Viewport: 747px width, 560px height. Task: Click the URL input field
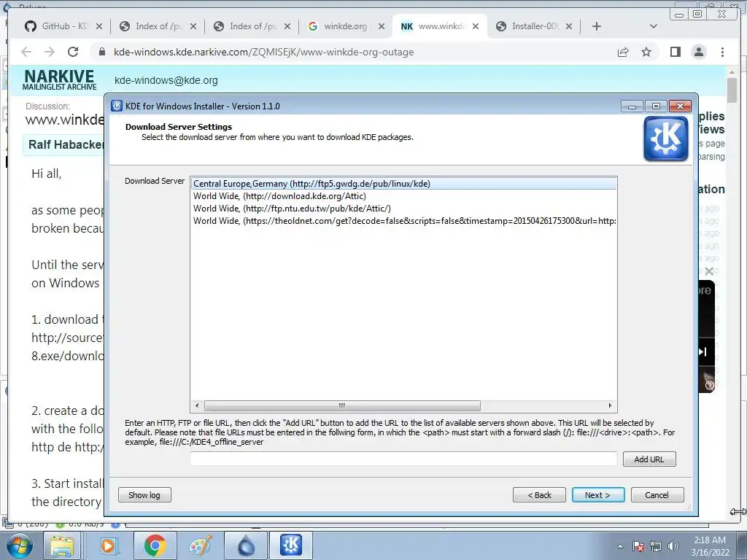[x=403, y=459]
